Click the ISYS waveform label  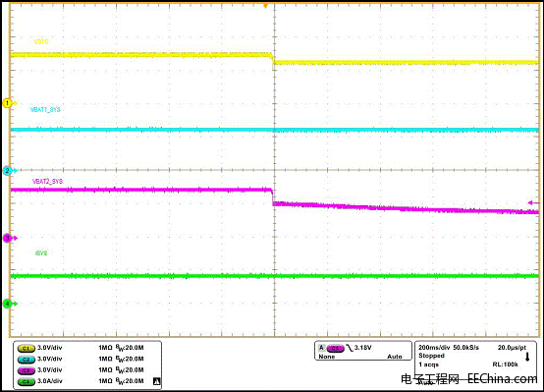[41, 253]
